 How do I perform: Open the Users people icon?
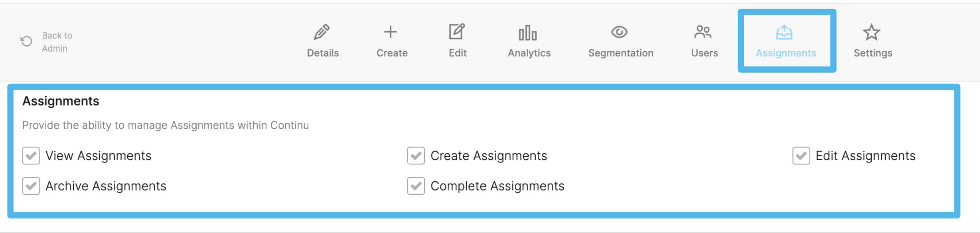703,32
